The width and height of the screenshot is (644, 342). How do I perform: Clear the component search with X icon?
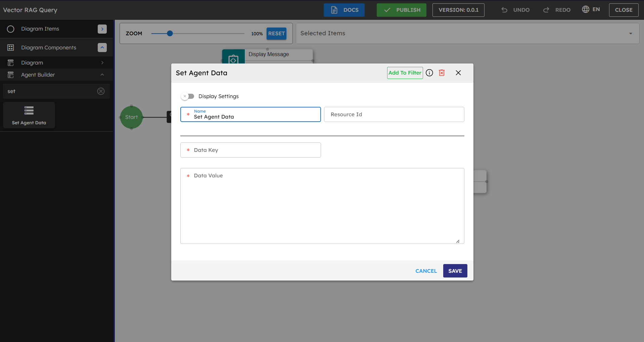(101, 91)
